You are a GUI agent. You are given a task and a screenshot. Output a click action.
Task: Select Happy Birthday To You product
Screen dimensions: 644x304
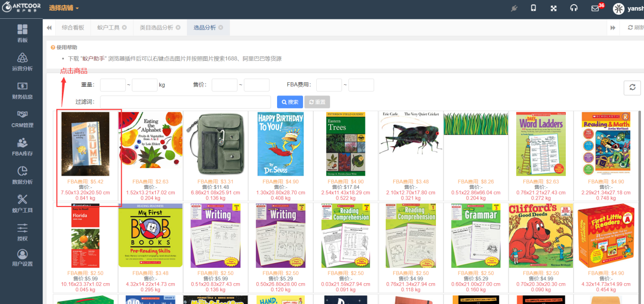[x=281, y=144]
